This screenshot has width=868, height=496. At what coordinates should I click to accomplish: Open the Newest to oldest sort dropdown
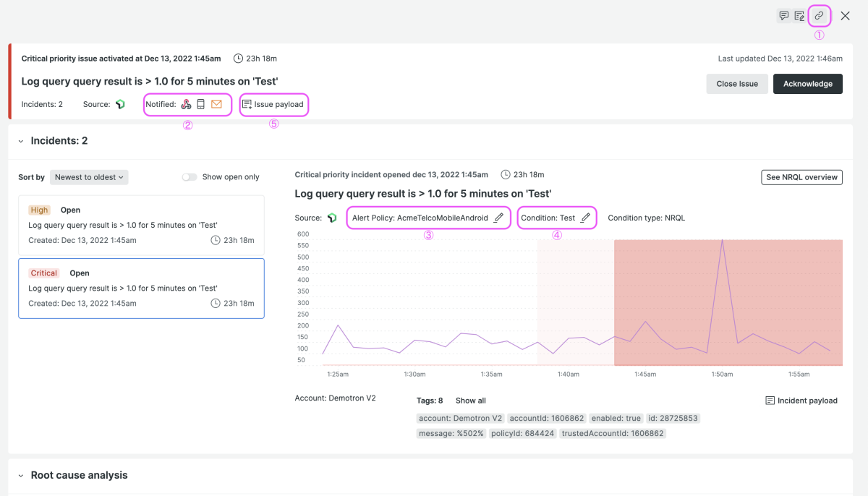[x=90, y=177]
